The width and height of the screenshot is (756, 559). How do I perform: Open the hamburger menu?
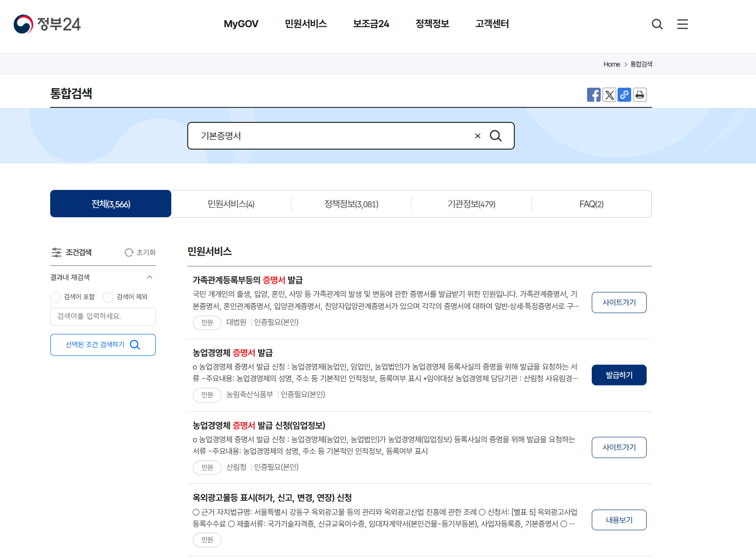click(x=682, y=24)
